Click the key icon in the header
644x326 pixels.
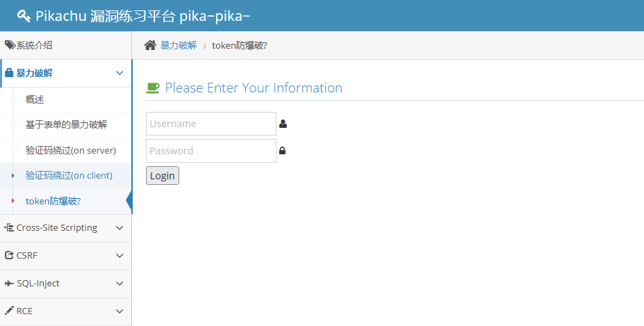[x=24, y=16]
